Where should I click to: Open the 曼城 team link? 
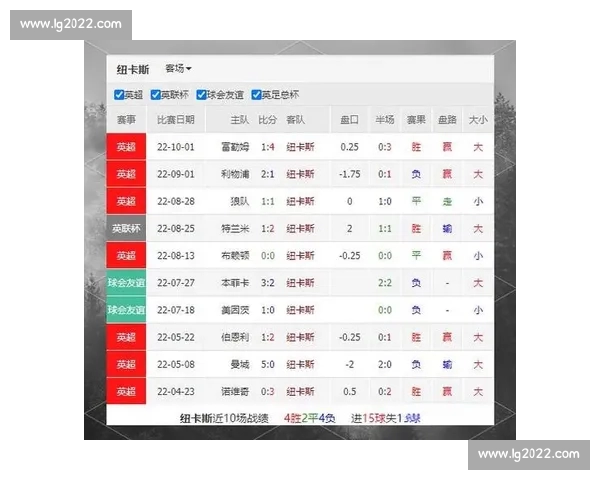coord(240,364)
